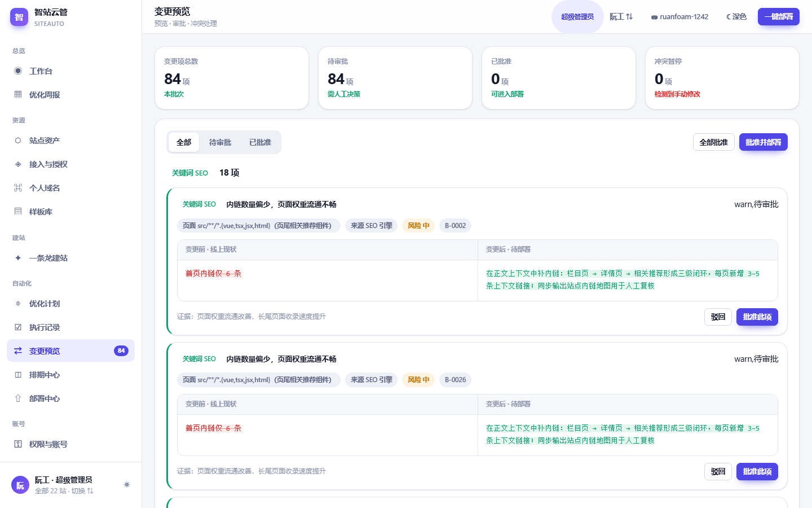This screenshot has height=508, width=812.
Task: Click the B-0026 tag
Action: pyautogui.click(x=456, y=380)
